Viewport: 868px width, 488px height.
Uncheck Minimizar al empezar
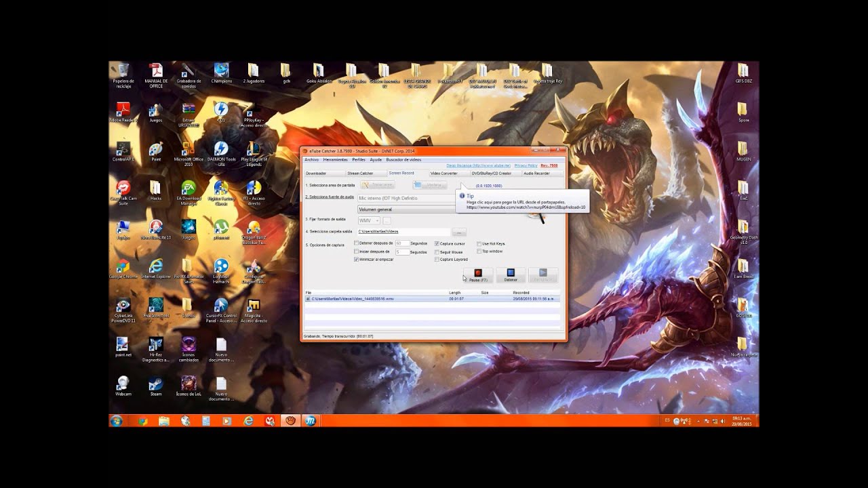pos(357,260)
